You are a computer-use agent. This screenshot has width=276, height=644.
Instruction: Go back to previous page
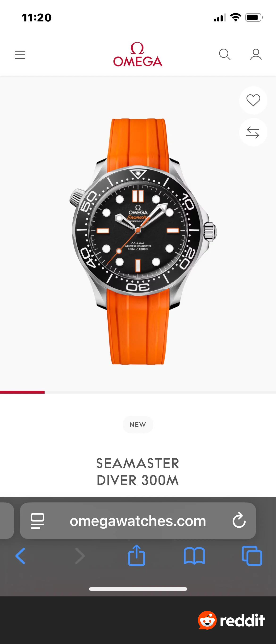tap(20, 556)
